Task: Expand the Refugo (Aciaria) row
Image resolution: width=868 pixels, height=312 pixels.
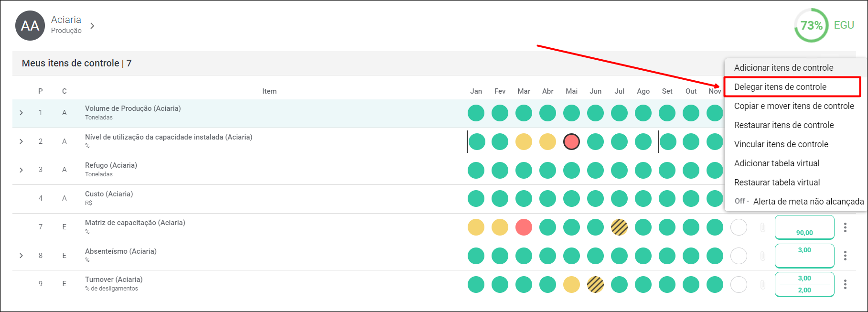Action: [21, 170]
